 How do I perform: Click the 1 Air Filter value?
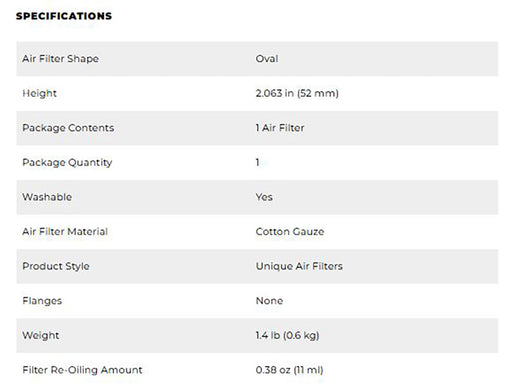(x=280, y=128)
